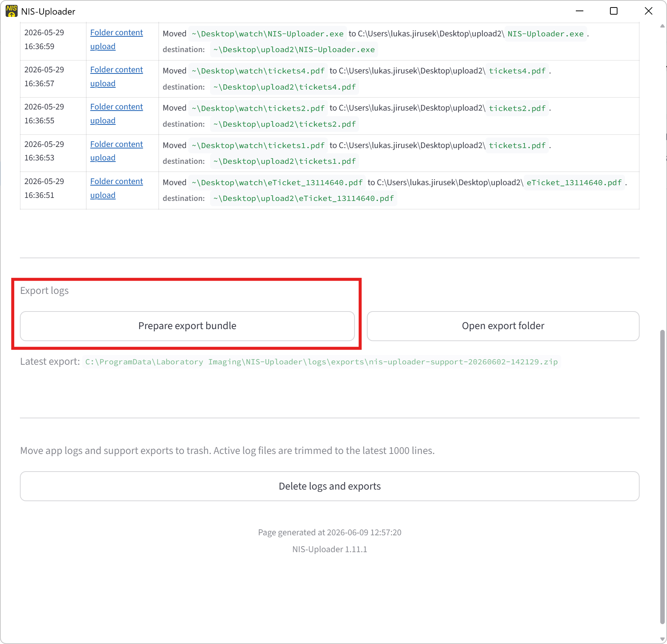Click destination ~\Desktop\upload2\NIS-Uploader.exe
667x644 pixels.
click(x=294, y=49)
